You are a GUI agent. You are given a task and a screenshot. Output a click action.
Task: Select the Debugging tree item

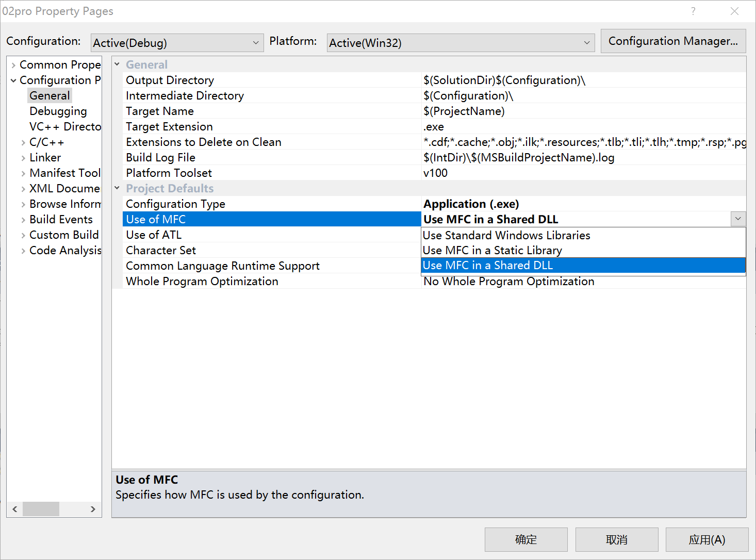[x=58, y=111]
